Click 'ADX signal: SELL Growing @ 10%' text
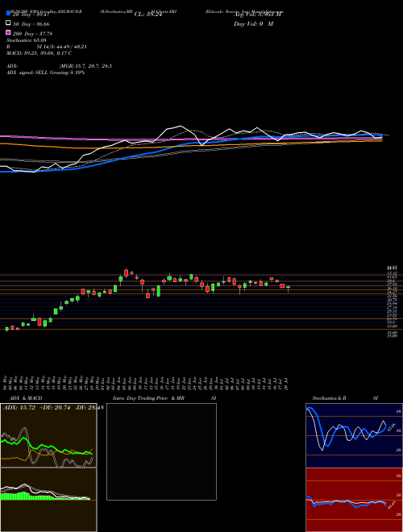 coord(45,73)
